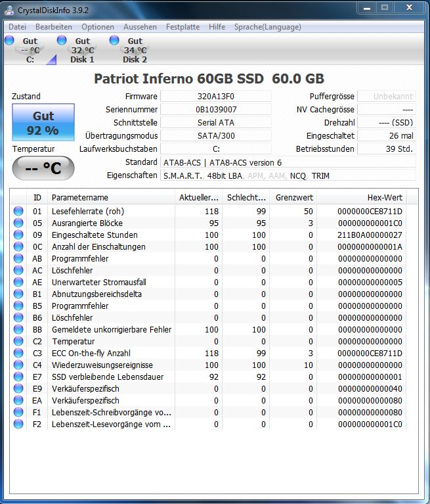Click status orb for Anzahl der Einschaltungen
430x504 pixels.
(18, 246)
